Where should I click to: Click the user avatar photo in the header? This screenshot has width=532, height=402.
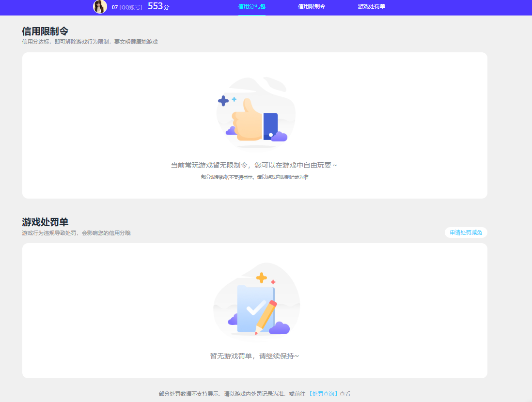(100, 7)
